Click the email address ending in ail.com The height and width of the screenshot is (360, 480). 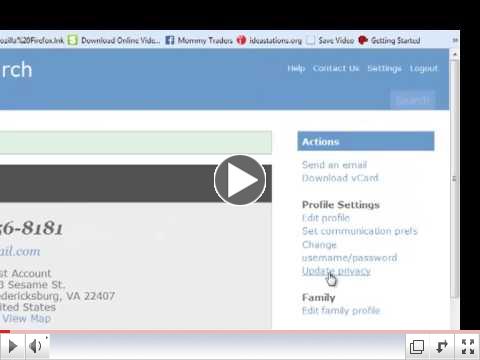point(20,251)
